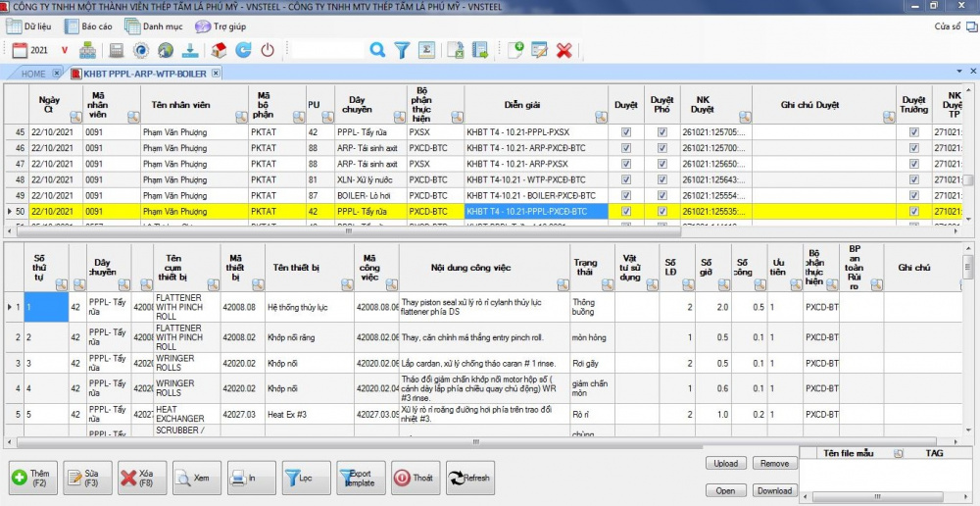Image resolution: width=980 pixels, height=506 pixels.
Task: Open filter on Tên nhân viên column
Action: [x=241, y=117]
